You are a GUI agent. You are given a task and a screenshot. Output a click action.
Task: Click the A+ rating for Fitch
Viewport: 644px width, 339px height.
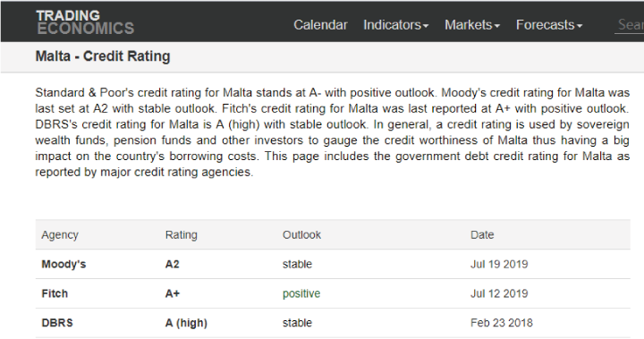tap(173, 293)
